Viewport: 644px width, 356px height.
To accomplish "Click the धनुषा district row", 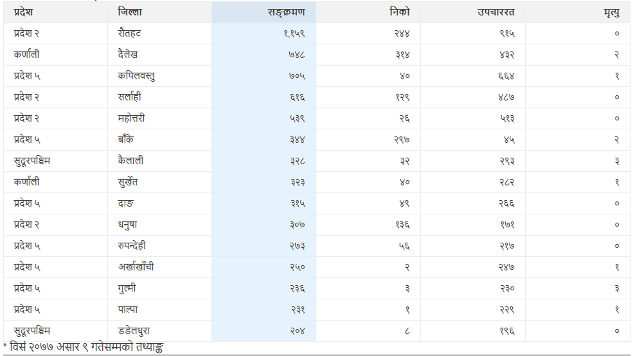I will 317,225.
